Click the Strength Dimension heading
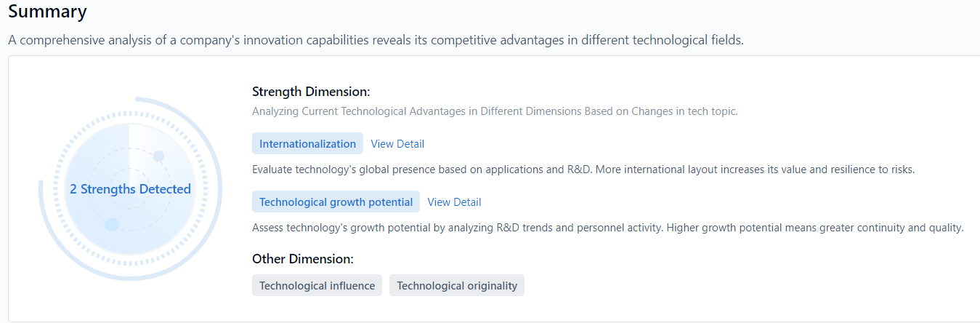Screen dimensions: 980x323 pyautogui.click(x=311, y=92)
